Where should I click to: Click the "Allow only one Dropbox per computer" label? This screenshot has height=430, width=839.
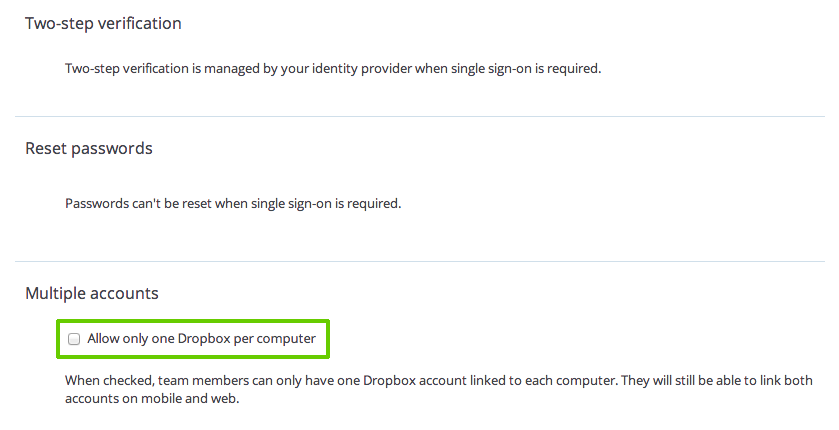201,339
